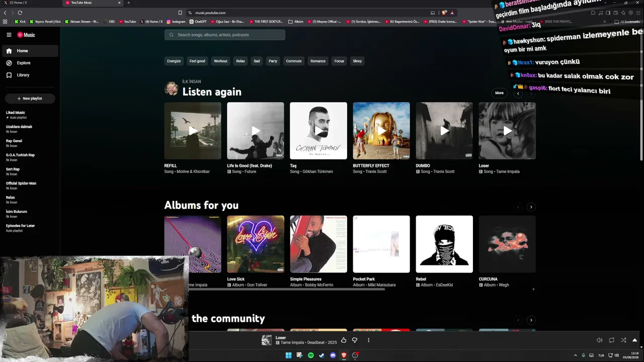Play the DUMBO song thumbnail
The height and width of the screenshot is (362, 644).
click(x=444, y=131)
